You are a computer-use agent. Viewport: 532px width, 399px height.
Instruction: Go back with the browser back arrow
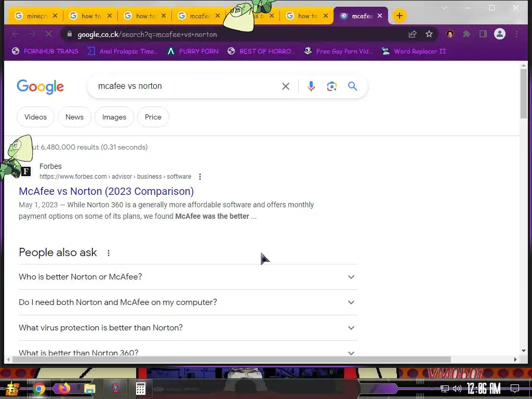[15, 34]
